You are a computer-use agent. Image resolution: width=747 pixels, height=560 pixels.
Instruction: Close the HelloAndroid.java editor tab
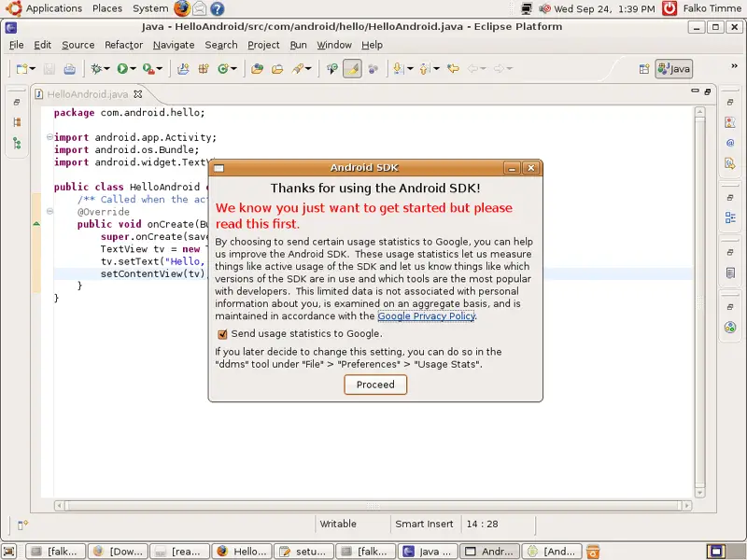[137, 94]
